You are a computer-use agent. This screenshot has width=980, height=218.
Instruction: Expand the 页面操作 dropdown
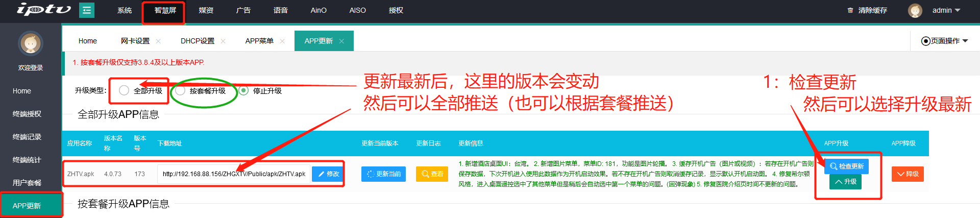[944, 41]
